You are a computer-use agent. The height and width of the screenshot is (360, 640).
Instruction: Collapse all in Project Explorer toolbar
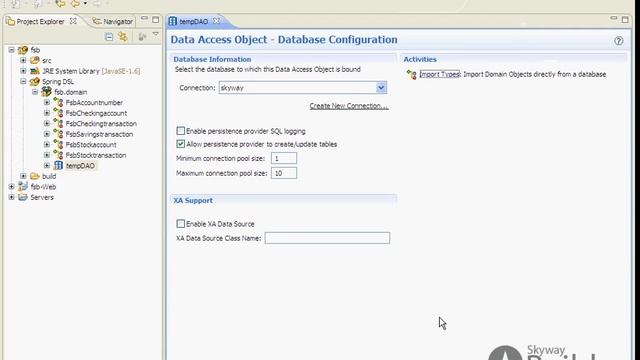[109, 37]
